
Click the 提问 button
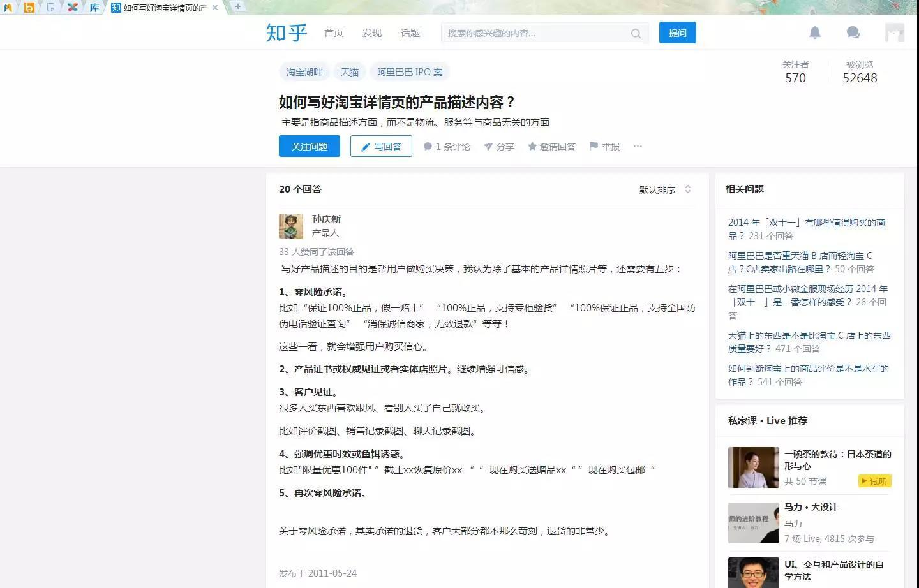pyautogui.click(x=678, y=33)
